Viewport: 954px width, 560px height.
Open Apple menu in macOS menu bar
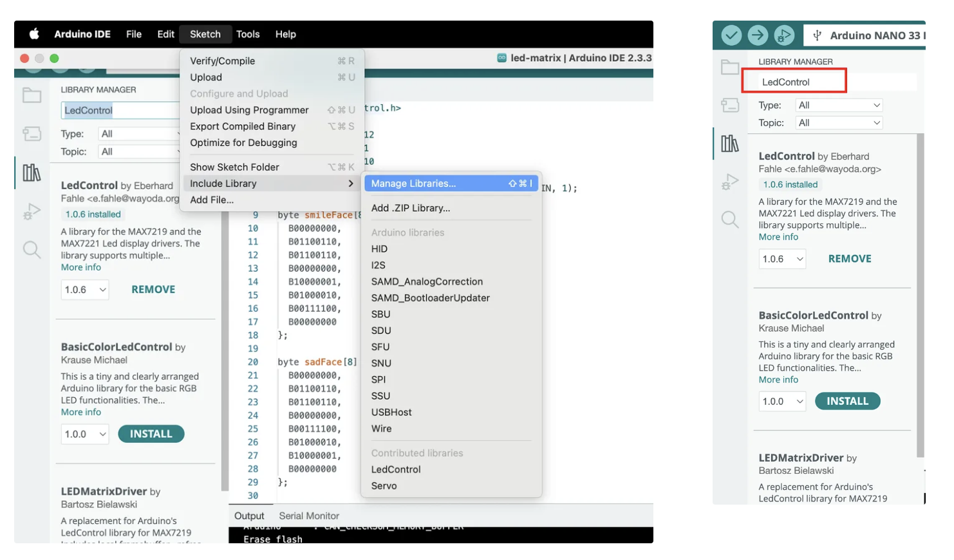click(x=34, y=34)
